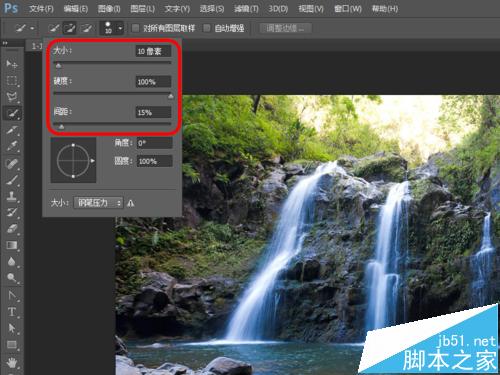
Task: Choose Add to Selection mode
Action: (x=70, y=28)
